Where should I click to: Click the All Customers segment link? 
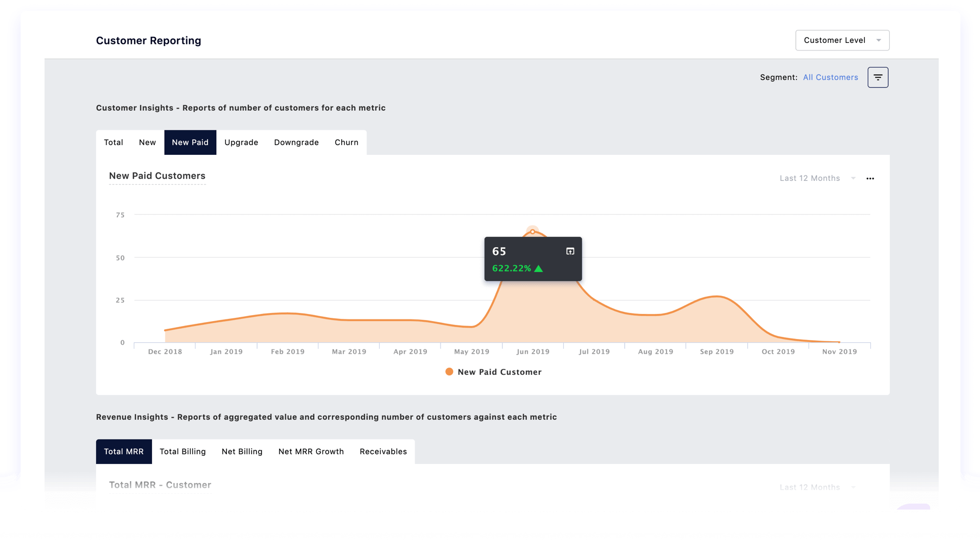(x=830, y=77)
